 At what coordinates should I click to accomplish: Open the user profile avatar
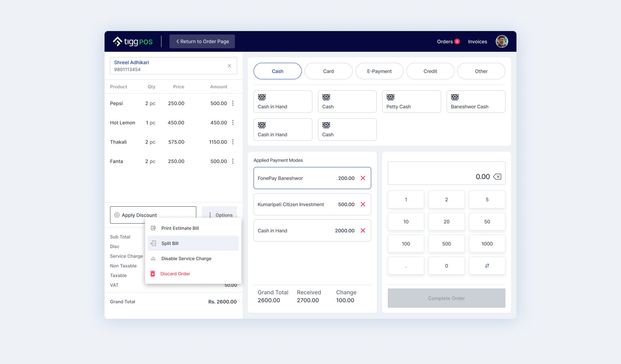tap(502, 41)
